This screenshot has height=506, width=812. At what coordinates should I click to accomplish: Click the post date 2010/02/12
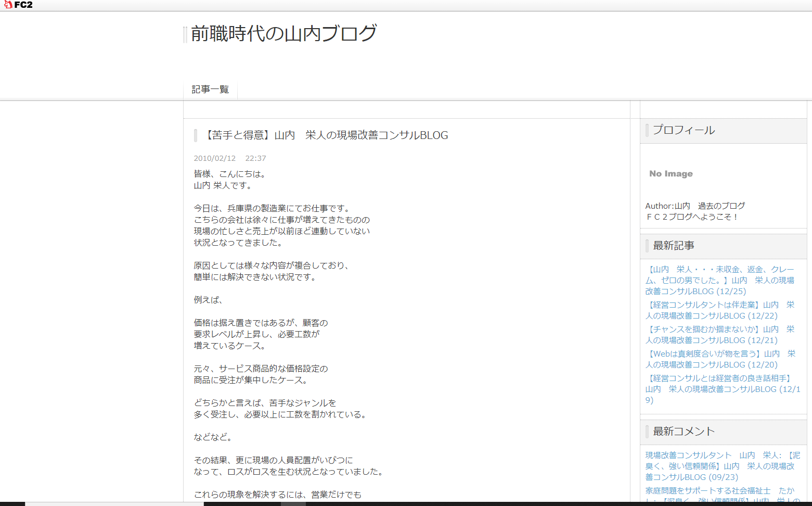(x=214, y=158)
